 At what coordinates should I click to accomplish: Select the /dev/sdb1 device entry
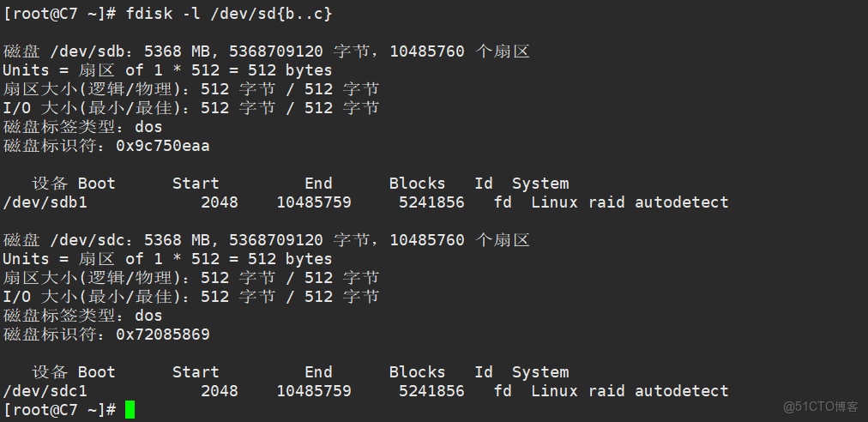tap(45, 202)
